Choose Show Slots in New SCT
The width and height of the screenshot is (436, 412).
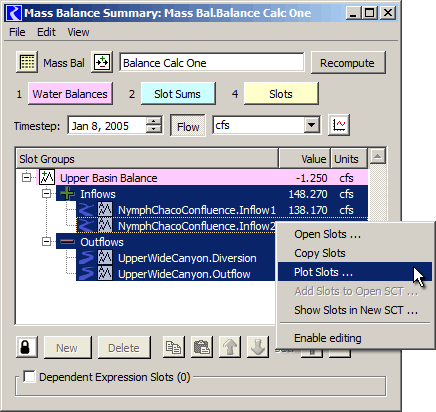pyautogui.click(x=355, y=310)
